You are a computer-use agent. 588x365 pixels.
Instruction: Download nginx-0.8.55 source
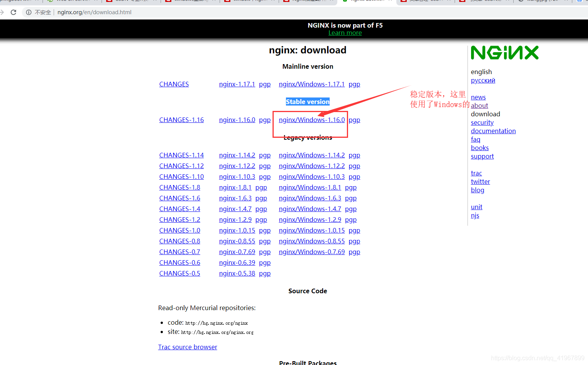point(237,241)
